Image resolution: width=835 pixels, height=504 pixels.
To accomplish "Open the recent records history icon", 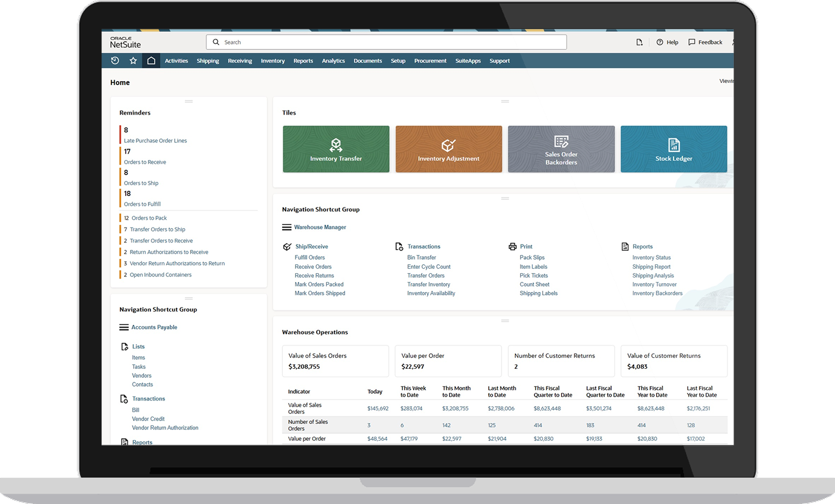I will pos(115,61).
